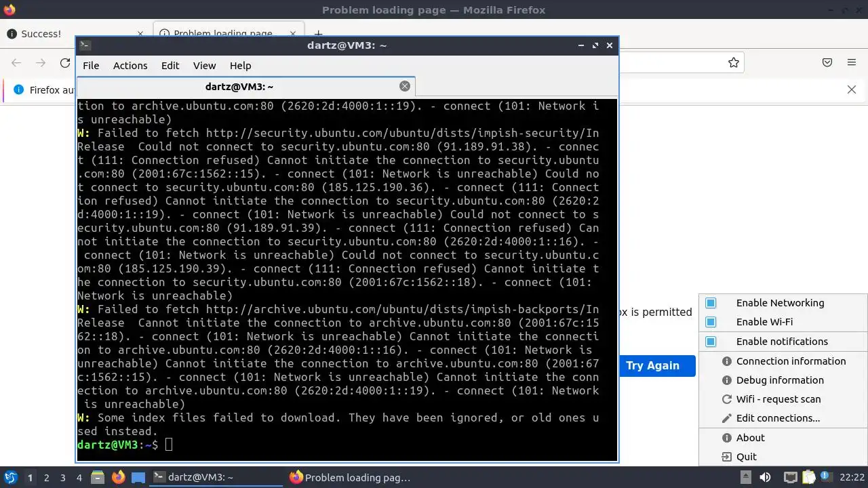Open clipboard manager tray icon

tap(809, 477)
